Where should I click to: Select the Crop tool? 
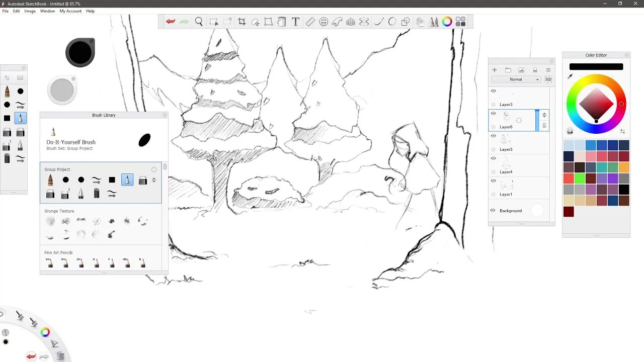242,22
